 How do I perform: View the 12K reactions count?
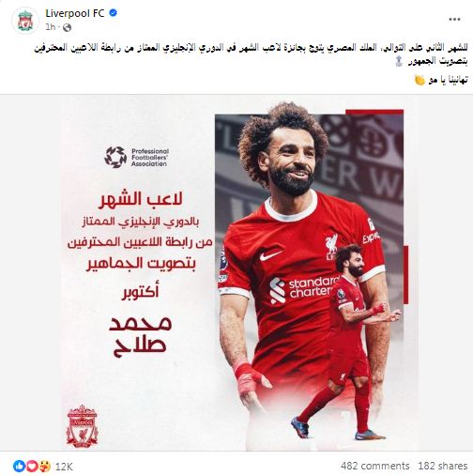[64, 467]
